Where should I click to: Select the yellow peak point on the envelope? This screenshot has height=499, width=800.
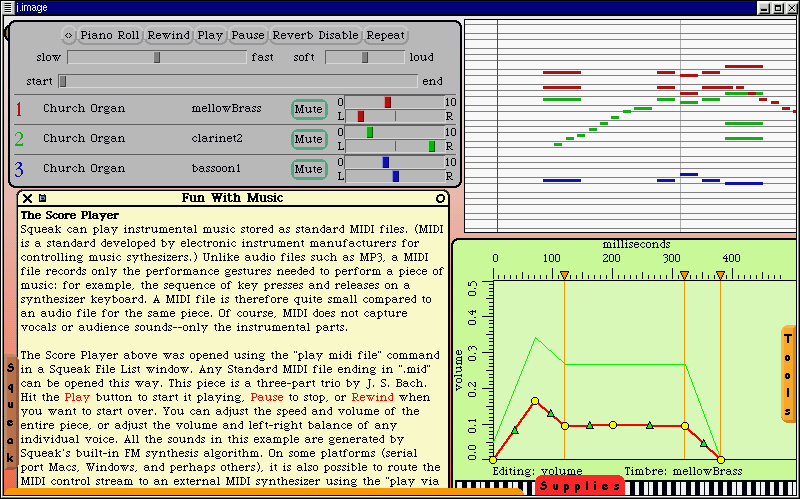[535, 401]
